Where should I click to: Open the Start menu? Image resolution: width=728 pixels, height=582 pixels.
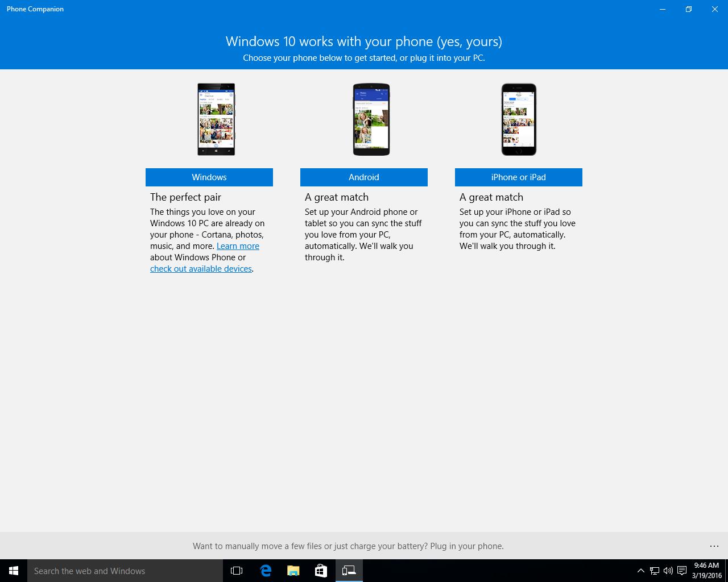[14, 571]
